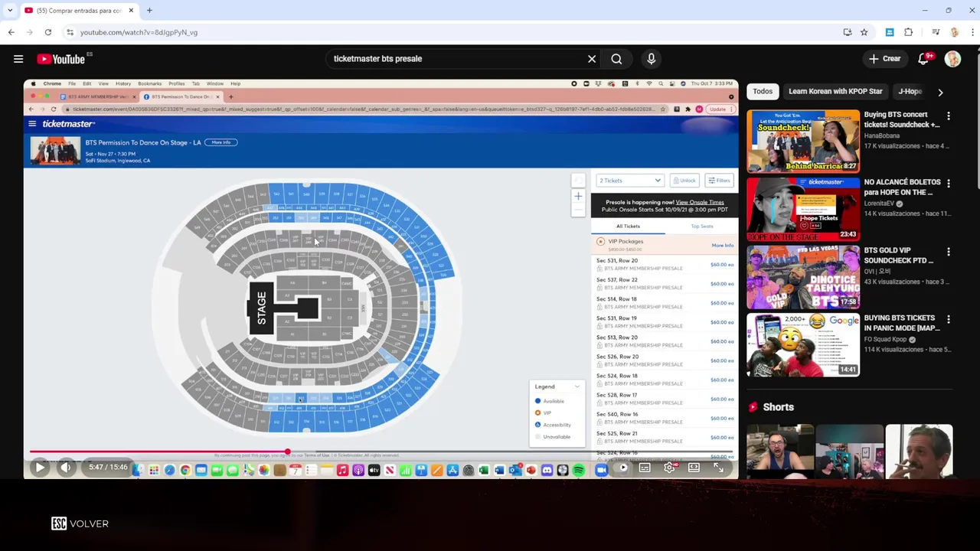Open the notifications bell

(x=924, y=59)
